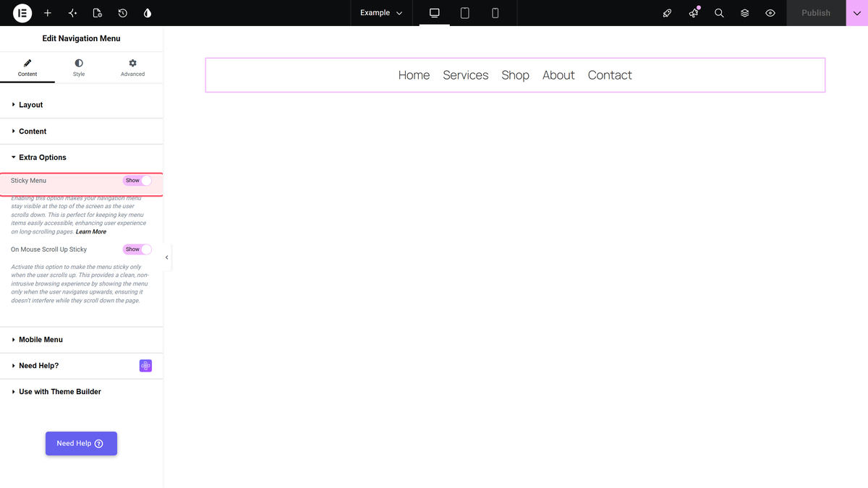The height and width of the screenshot is (488, 868).
Task: Expand the Mobile Menu section
Action: click(82, 340)
